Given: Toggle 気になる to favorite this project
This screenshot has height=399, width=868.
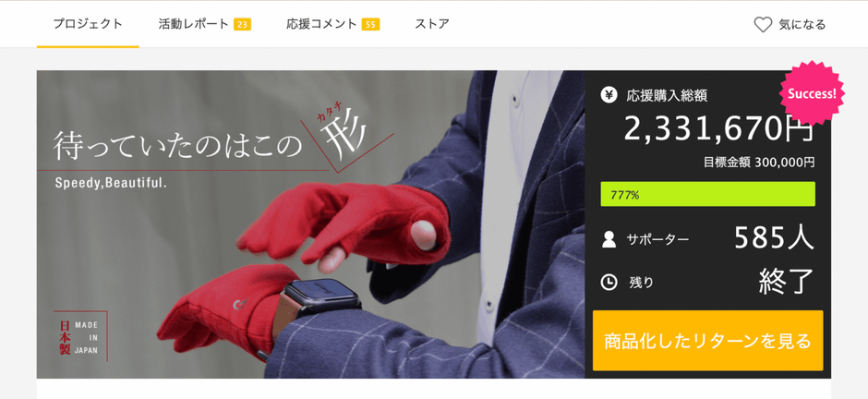Looking at the screenshot, I should (x=790, y=24).
